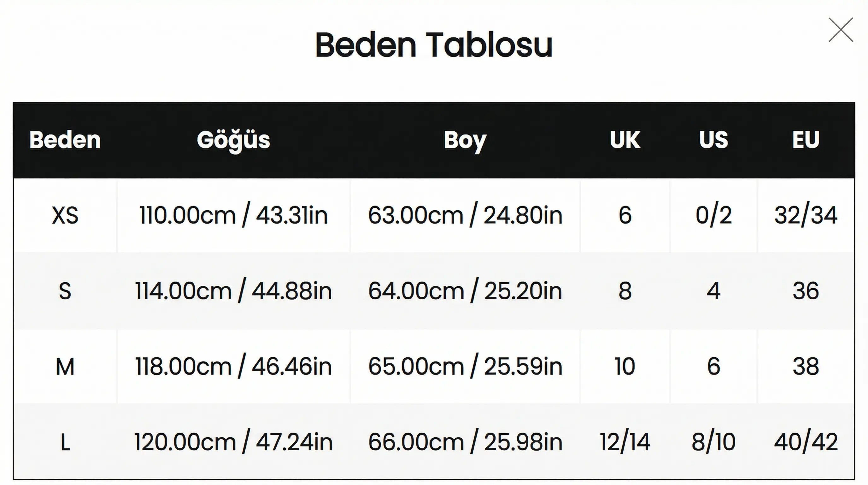Select the EU 40/42 size cell
Image resolution: width=868 pixels, height=485 pixels.
point(806,442)
